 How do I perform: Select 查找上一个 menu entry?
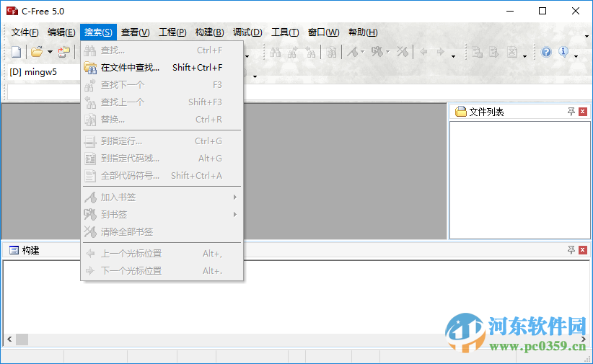(162, 102)
